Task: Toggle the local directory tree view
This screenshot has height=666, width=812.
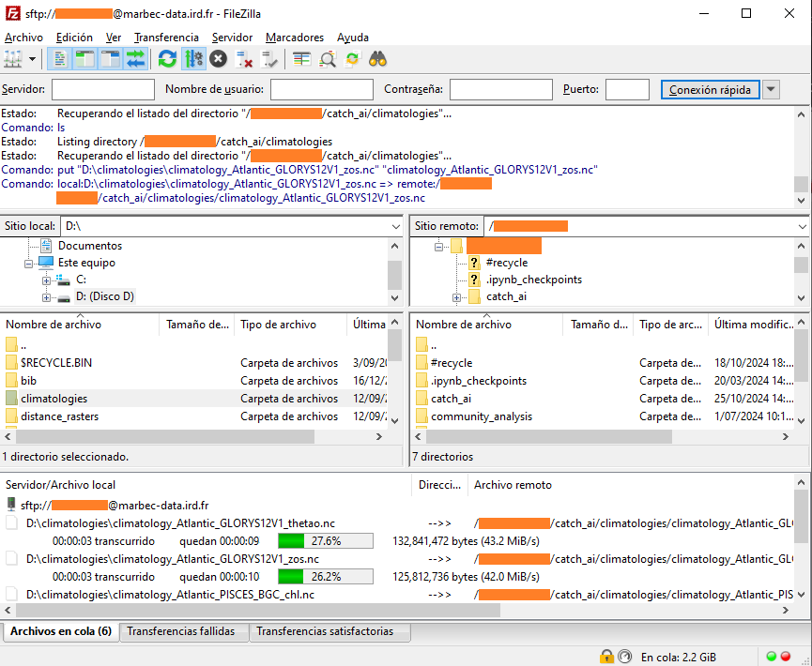Action: 84,59
